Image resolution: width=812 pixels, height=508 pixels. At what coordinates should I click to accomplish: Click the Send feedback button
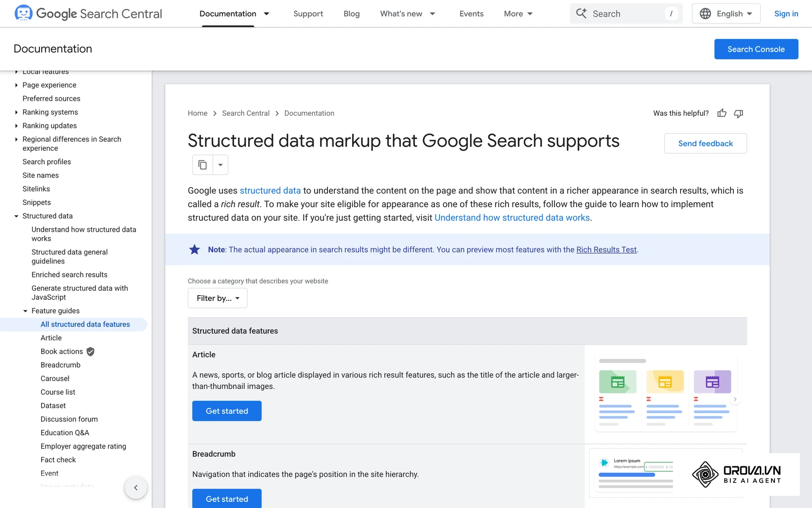[x=705, y=143]
